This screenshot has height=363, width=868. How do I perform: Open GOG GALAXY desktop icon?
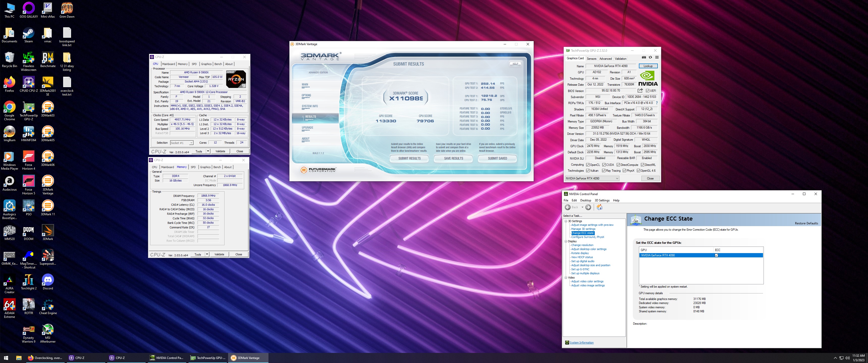(29, 10)
